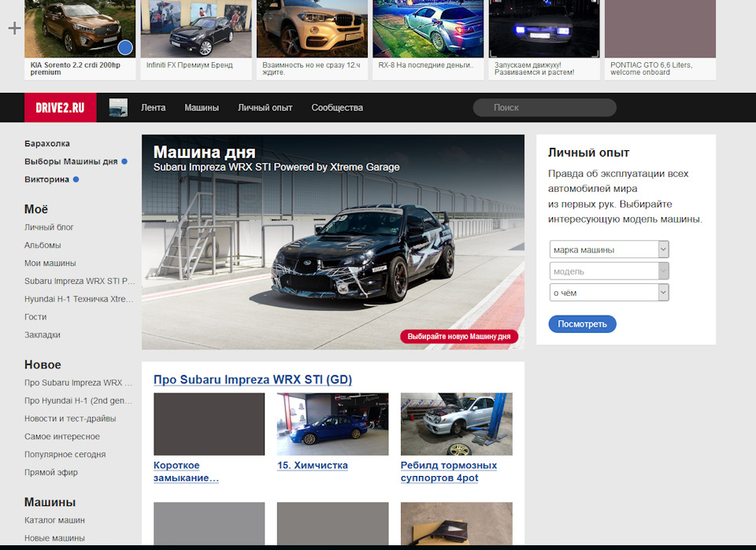756x550 pixels.
Task: Click the Посмотреть button
Action: pos(582,324)
